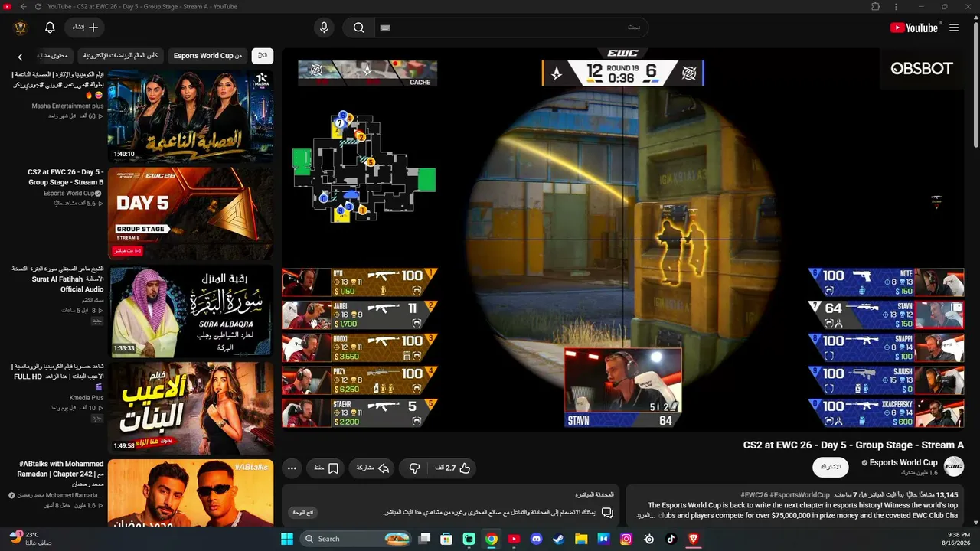This screenshot has width=980, height=551.
Task: Open the Esports World Cup channel avatar
Action: pyautogui.click(x=953, y=466)
